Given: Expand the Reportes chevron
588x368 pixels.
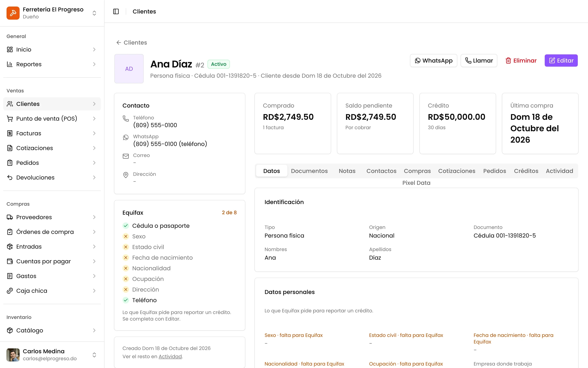Looking at the screenshot, I should coord(94,64).
